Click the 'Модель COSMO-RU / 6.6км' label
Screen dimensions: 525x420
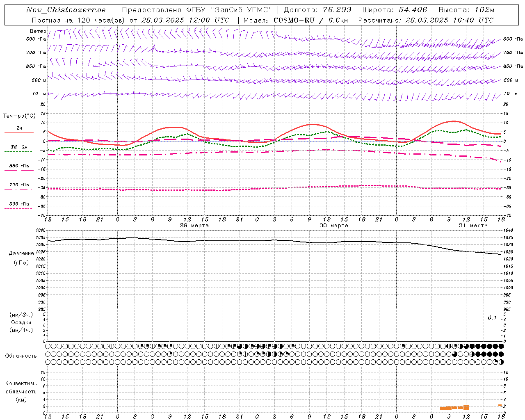[x=296, y=20]
